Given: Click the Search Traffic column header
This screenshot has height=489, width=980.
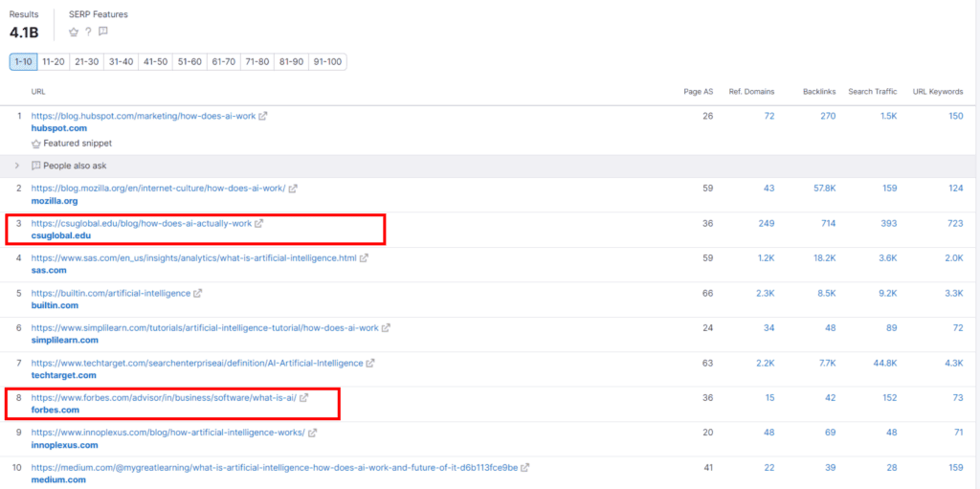Looking at the screenshot, I should 873,92.
